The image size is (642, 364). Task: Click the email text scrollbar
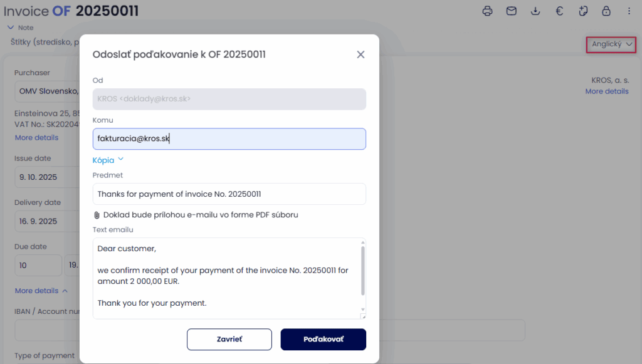tap(362, 269)
